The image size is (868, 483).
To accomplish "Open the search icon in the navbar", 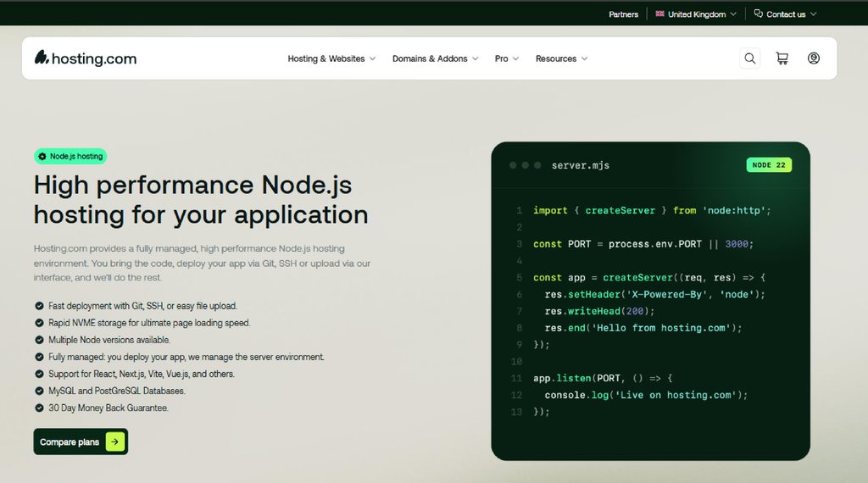I will 749,58.
